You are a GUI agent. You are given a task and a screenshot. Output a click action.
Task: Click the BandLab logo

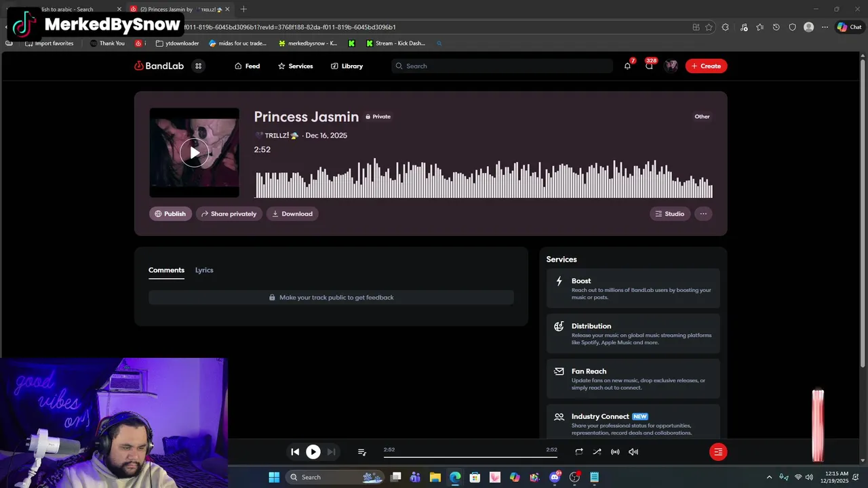159,66
